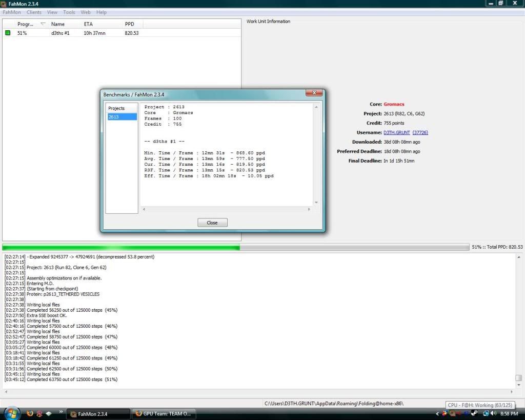The width and height of the screenshot is (525, 420).
Task: Click the Projects list header
Action: tap(122, 108)
